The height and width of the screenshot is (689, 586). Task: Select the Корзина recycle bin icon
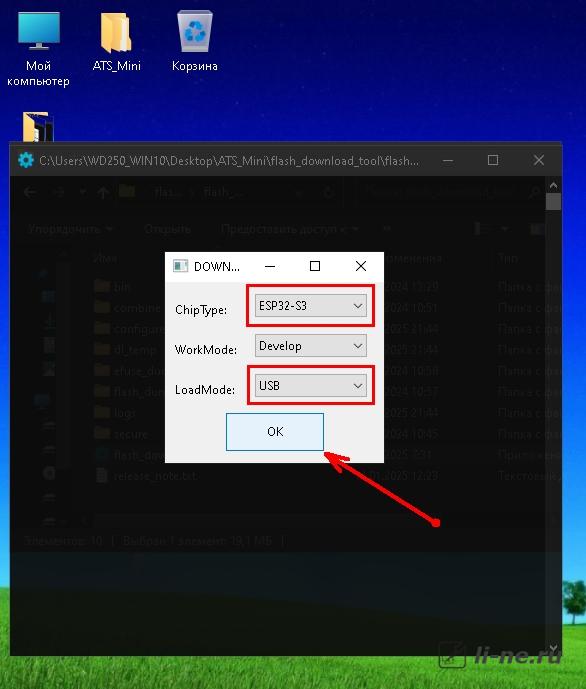point(195,42)
